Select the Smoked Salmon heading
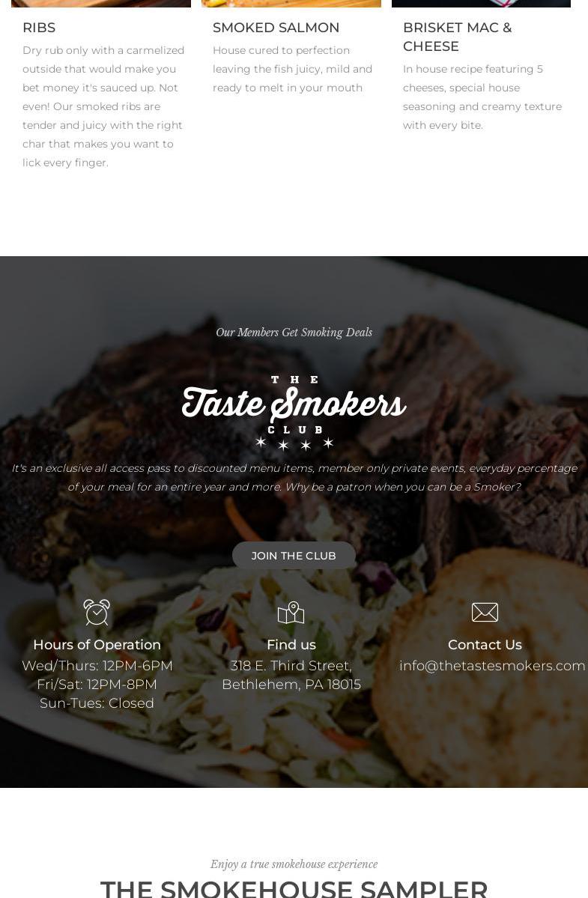 pos(276,28)
